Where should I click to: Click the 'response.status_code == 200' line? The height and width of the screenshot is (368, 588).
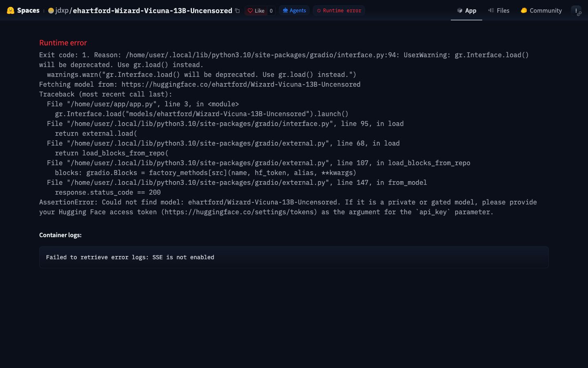[x=108, y=192]
